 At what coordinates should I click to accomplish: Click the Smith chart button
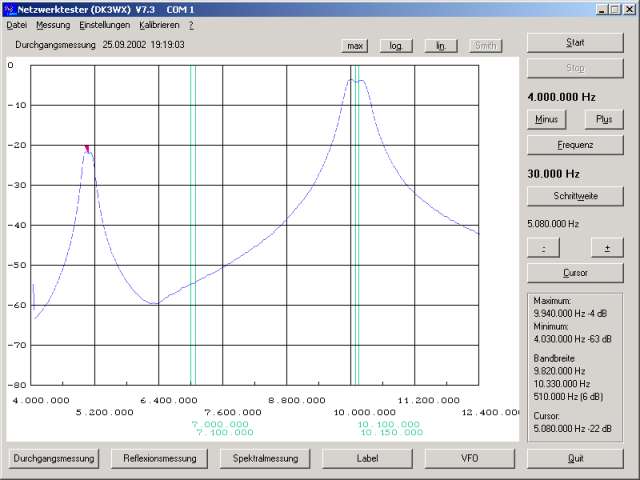[x=485, y=46]
